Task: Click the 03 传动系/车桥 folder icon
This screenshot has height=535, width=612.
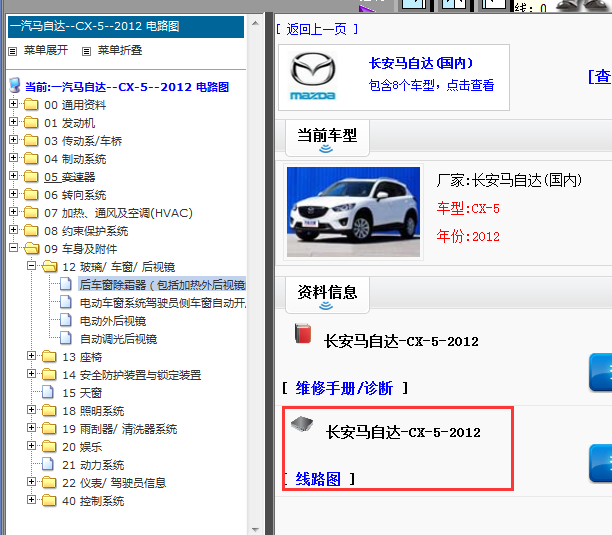Action: [31, 140]
